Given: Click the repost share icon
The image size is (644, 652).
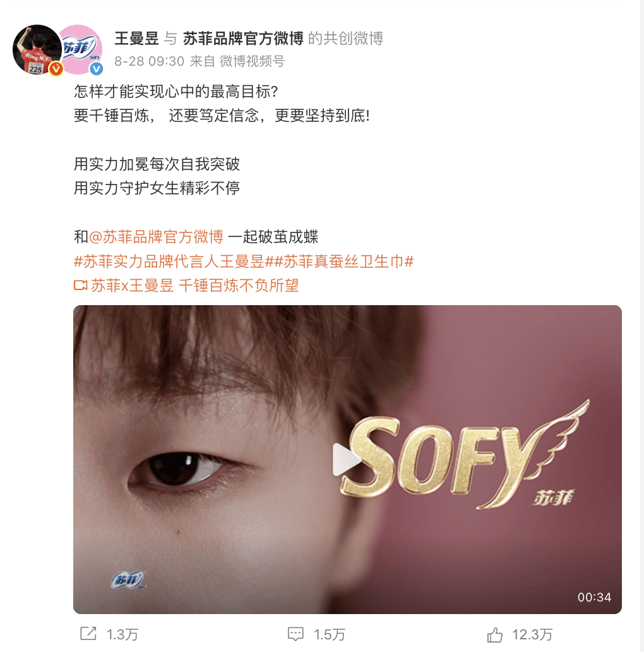Looking at the screenshot, I should [88, 634].
